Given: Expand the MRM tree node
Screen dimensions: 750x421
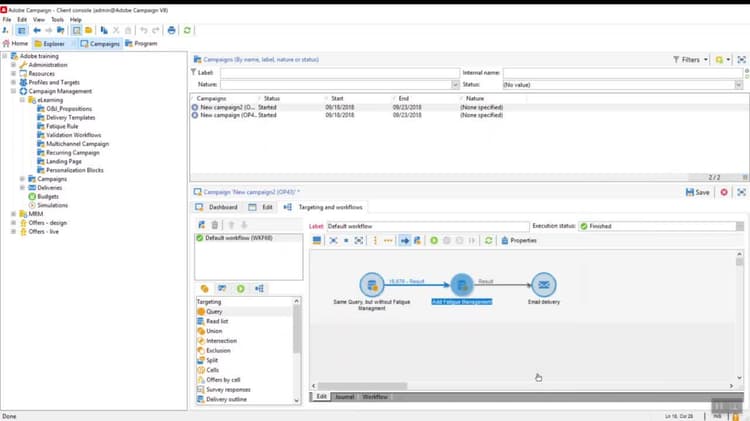Looking at the screenshot, I should pos(13,214).
